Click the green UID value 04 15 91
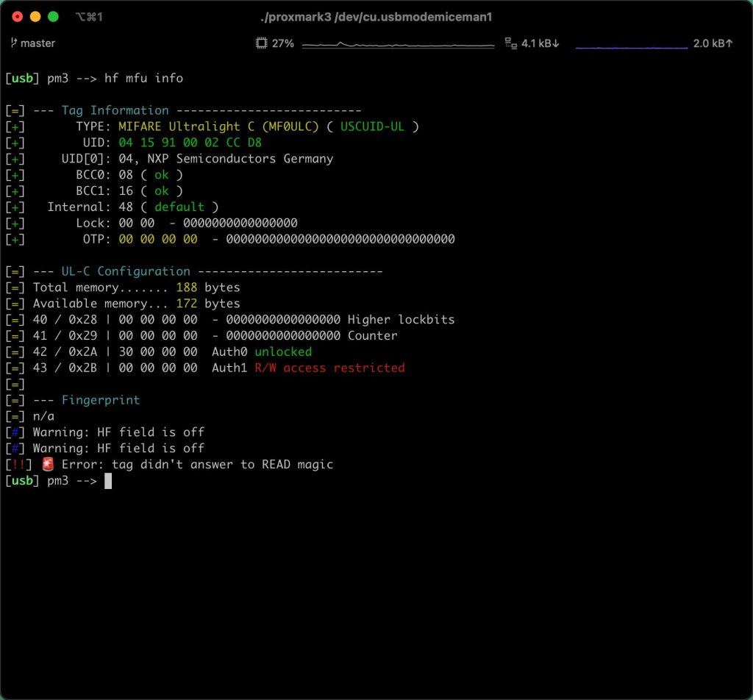The image size is (753, 700). [190, 143]
